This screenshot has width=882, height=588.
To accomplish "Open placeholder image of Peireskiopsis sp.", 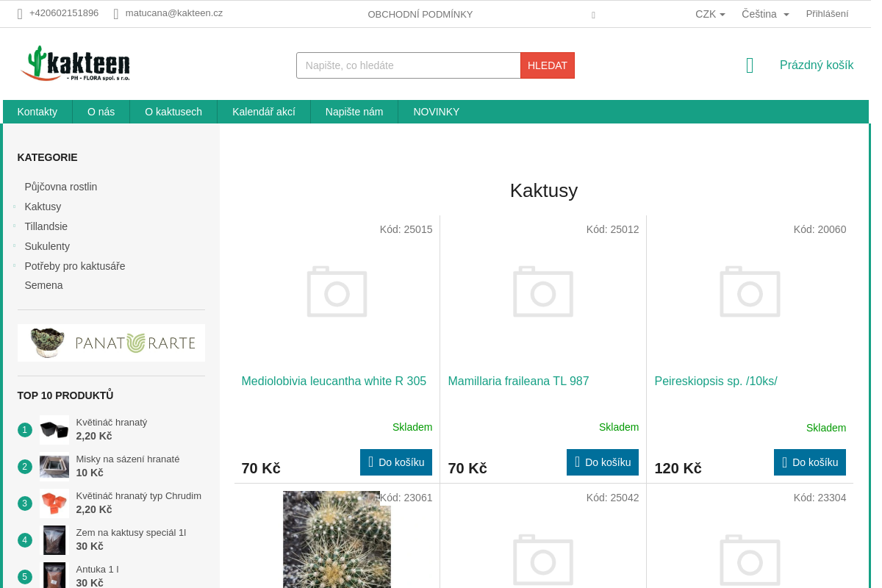I will click(750, 291).
